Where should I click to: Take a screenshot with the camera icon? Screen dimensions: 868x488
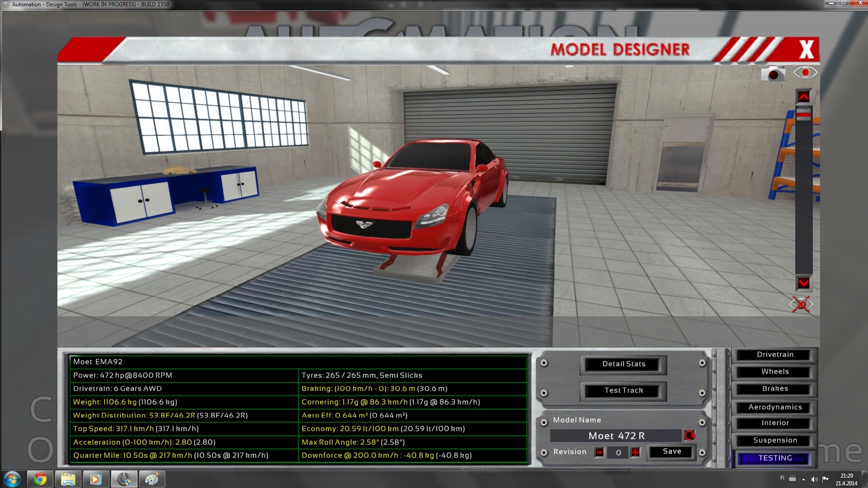773,74
